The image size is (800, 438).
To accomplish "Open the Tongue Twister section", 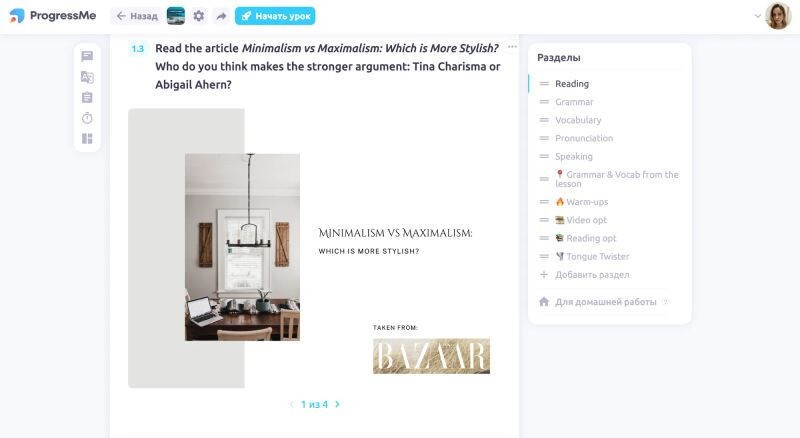I will (x=592, y=256).
